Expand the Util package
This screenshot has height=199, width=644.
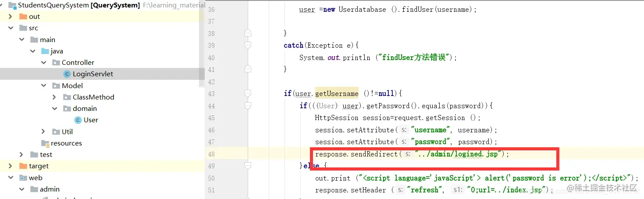43,131
